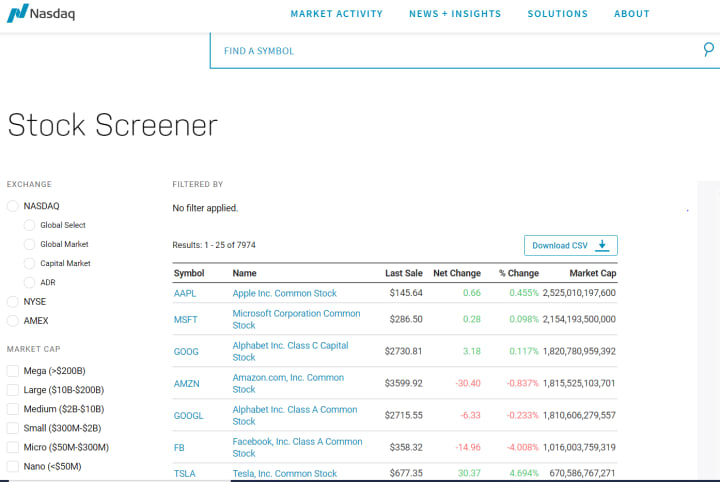Viewport: 720px width, 482px height.
Task: Open the News + Insights menu
Action: click(x=455, y=14)
